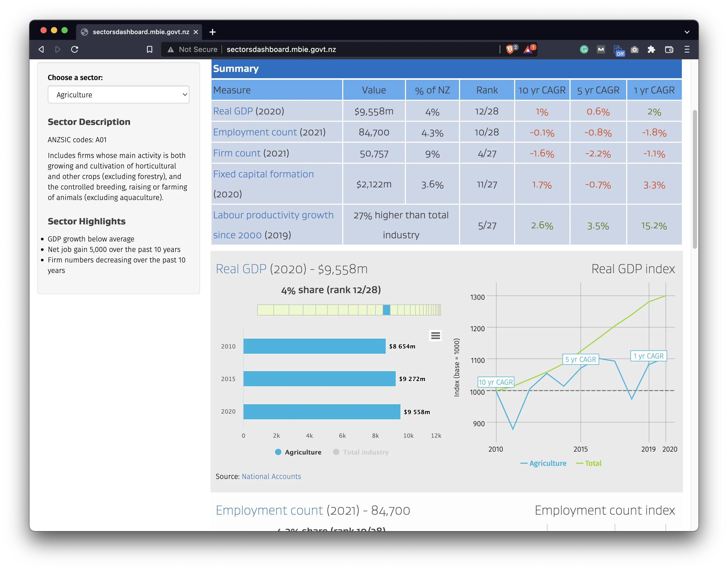Open the browser main hamburger menu

click(x=687, y=50)
